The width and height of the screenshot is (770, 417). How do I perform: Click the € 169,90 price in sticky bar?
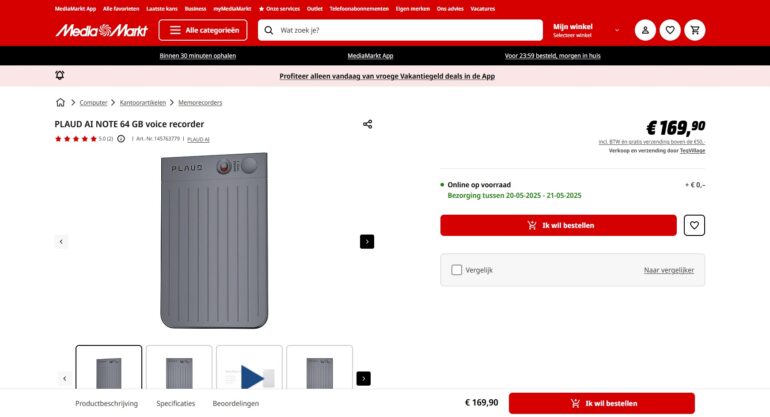point(481,403)
